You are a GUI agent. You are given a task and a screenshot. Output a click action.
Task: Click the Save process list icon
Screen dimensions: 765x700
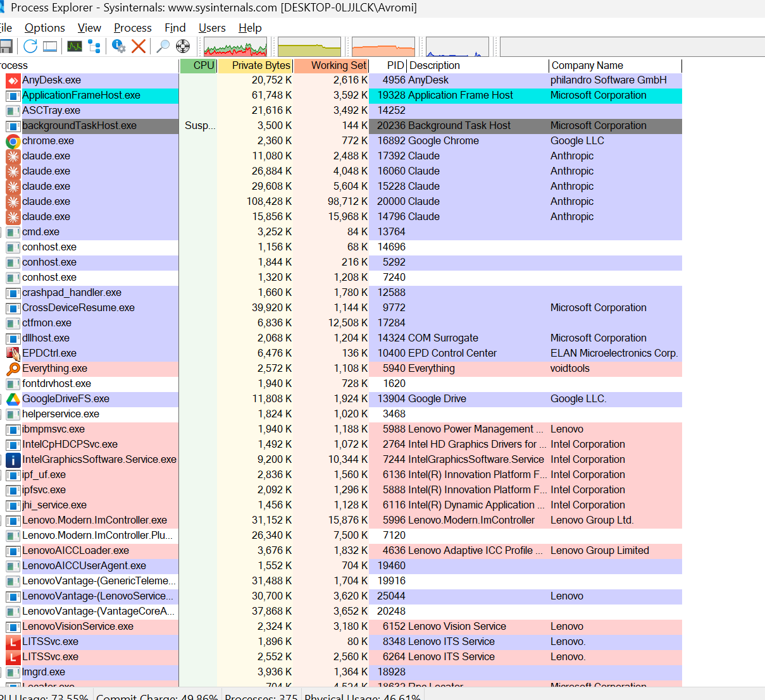click(x=7, y=46)
